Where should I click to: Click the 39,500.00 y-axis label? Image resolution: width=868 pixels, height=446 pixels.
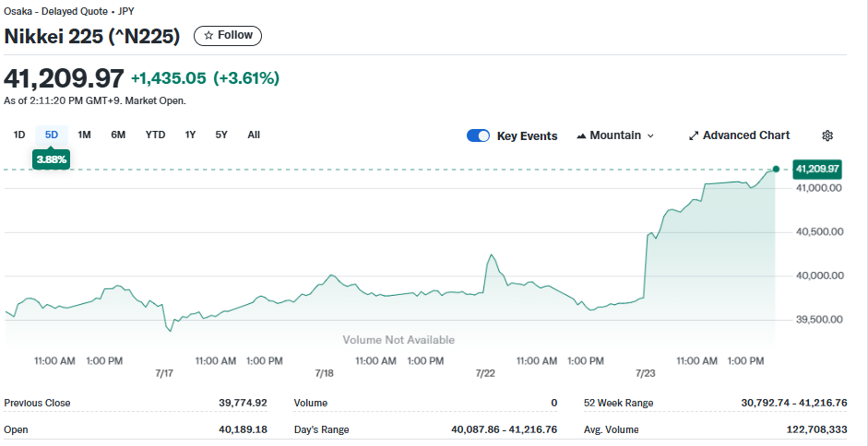click(x=818, y=319)
